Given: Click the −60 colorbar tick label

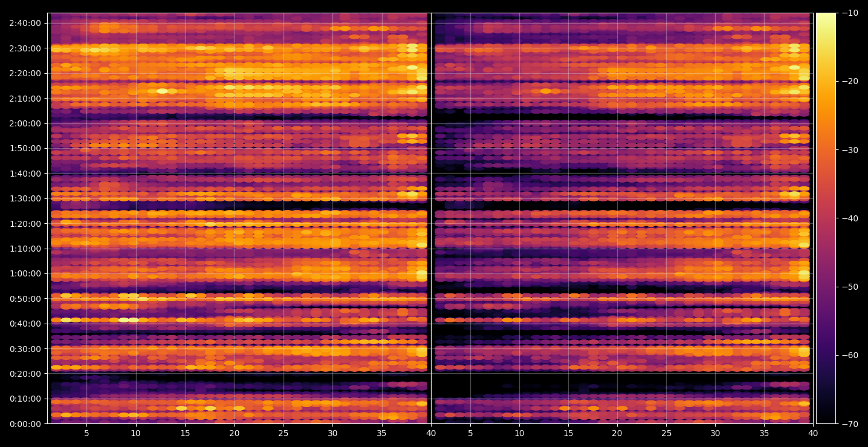Looking at the screenshot, I should pos(849,354).
